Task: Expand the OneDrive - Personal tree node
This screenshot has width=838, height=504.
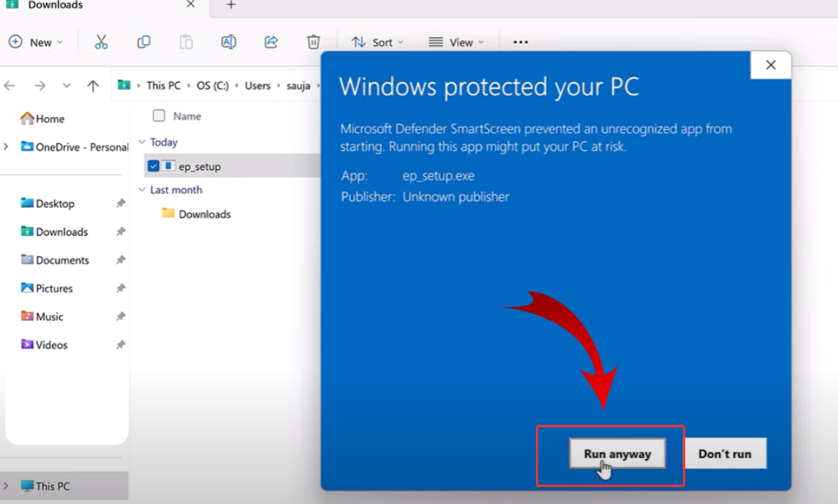Action: [7, 147]
